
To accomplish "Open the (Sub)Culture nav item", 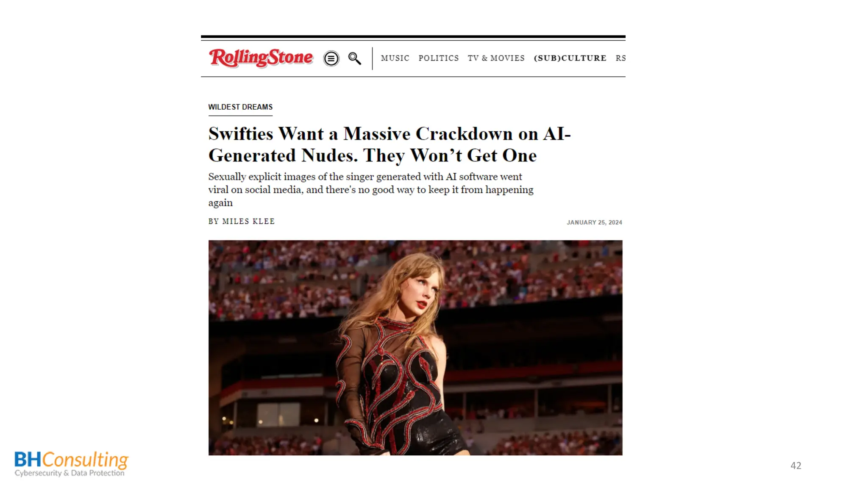I will coord(570,58).
